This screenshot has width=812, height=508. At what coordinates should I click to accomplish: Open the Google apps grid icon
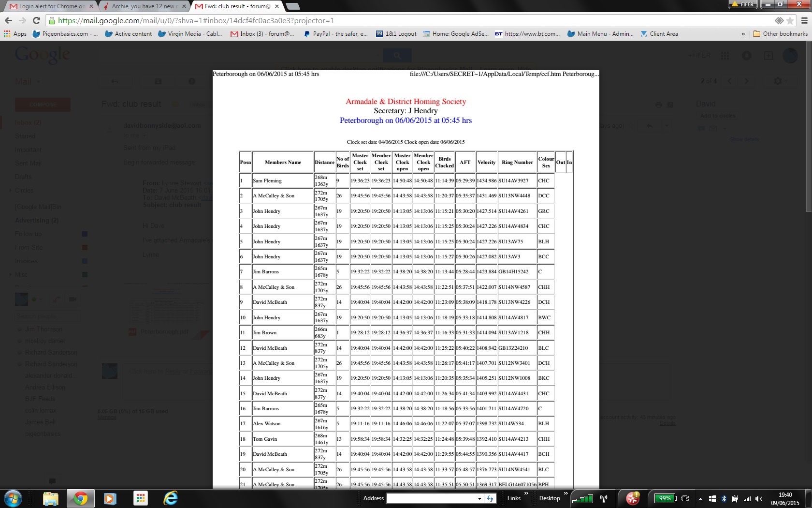[725, 56]
